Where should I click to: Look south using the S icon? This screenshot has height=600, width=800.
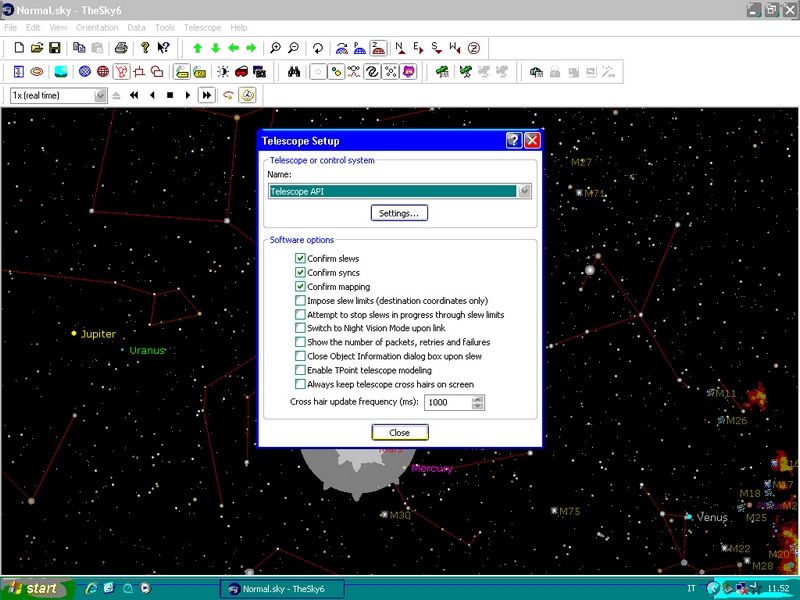[436, 48]
